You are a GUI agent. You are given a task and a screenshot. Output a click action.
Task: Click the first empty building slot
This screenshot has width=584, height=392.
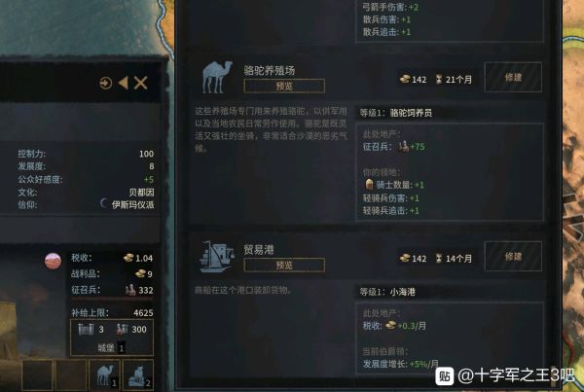coord(37,374)
